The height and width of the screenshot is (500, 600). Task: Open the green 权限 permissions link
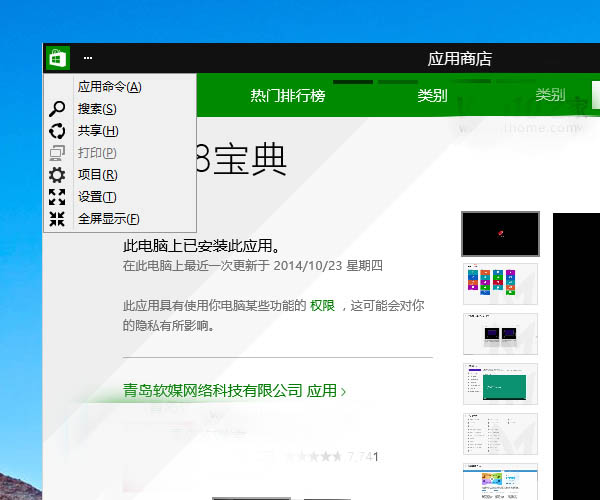[322, 305]
